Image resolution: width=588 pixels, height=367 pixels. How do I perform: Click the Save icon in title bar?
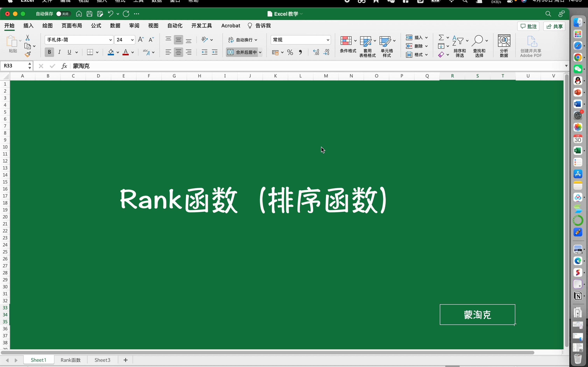tap(89, 14)
